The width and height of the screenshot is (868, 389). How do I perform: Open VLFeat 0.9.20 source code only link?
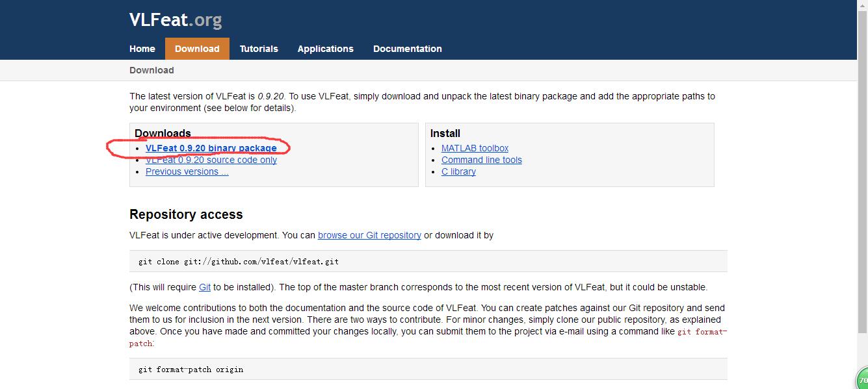pyautogui.click(x=211, y=160)
